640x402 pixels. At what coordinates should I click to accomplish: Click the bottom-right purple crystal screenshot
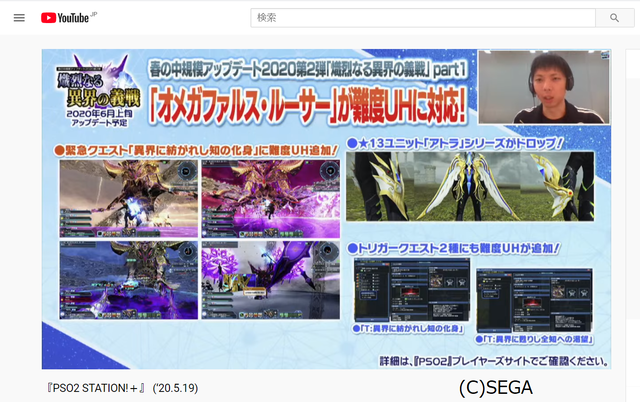pyautogui.click(x=271, y=280)
